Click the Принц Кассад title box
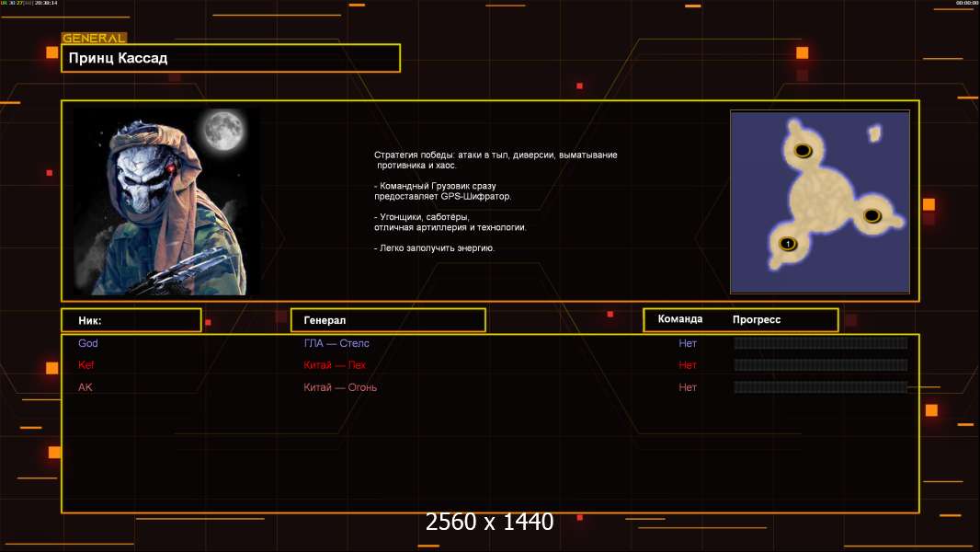 tap(231, 58)
